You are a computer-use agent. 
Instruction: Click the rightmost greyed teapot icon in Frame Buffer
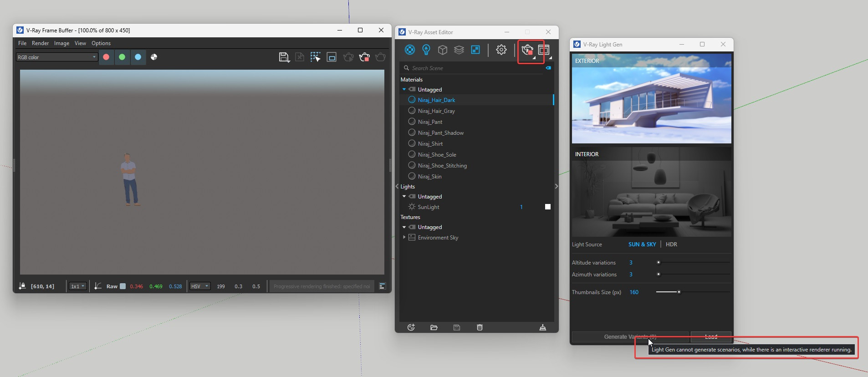coord(380,57)
